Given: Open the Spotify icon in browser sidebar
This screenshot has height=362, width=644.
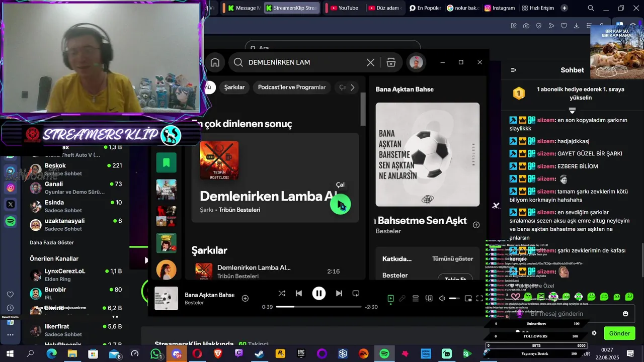Looking at the screenshot, I should (x=11, y=221).
